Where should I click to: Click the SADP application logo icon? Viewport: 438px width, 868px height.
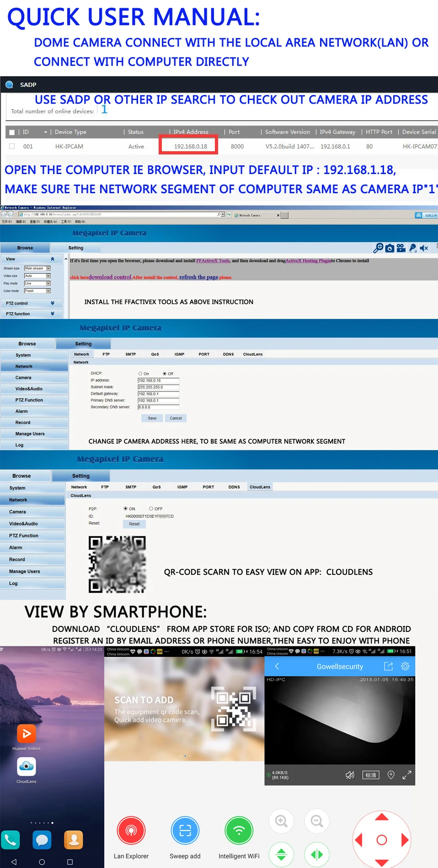tap(9, 85)
